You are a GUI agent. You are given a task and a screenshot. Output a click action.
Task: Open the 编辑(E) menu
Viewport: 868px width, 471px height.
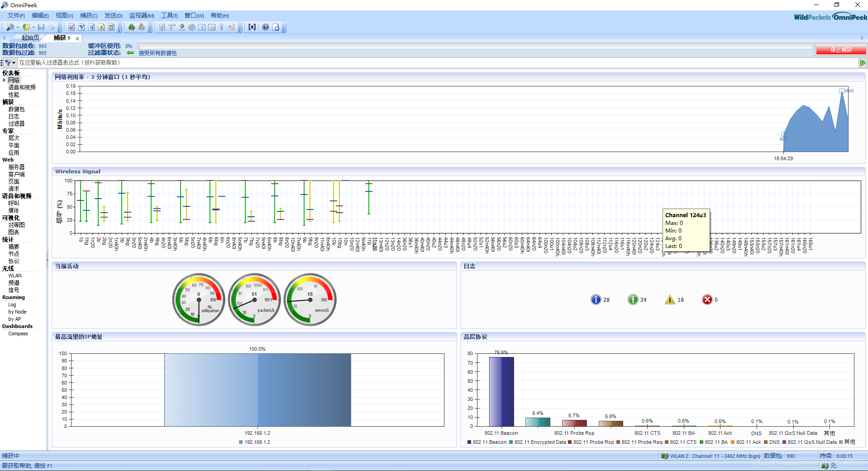[40, 16]
